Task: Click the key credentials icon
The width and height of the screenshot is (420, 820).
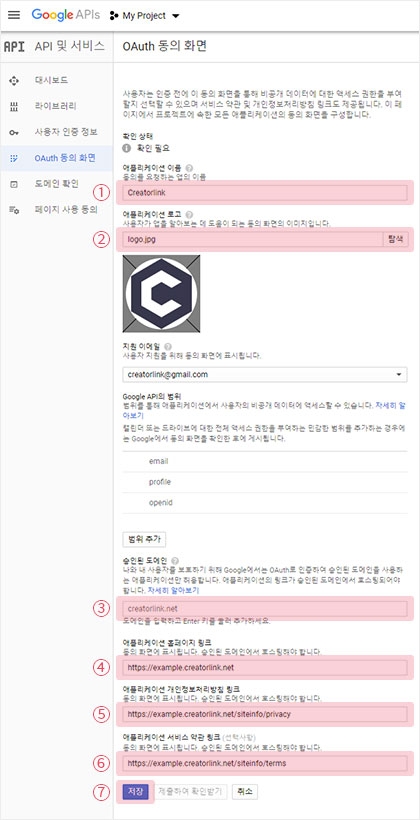Action: click(14, 132)
